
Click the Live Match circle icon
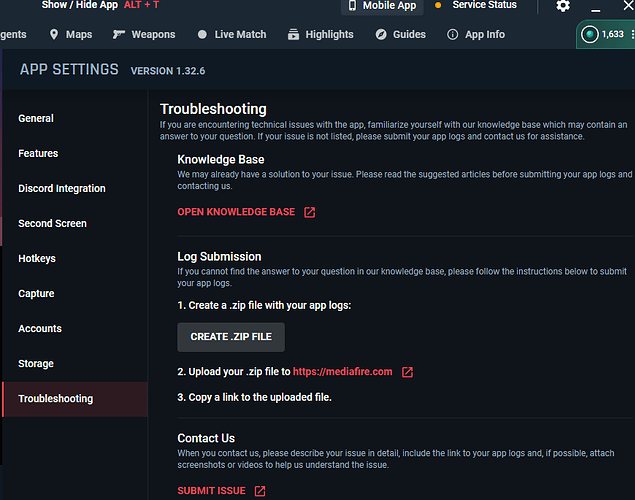[202, 34]
